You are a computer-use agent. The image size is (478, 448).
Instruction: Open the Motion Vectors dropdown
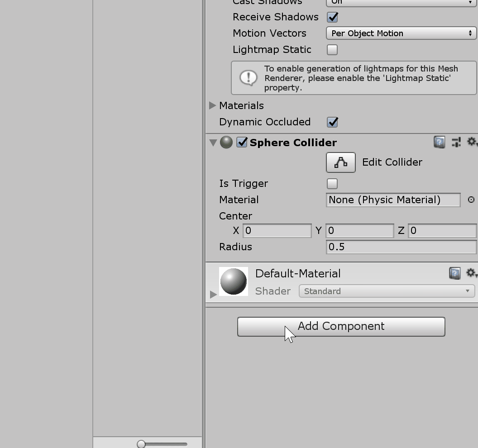(x=401, y=33)
